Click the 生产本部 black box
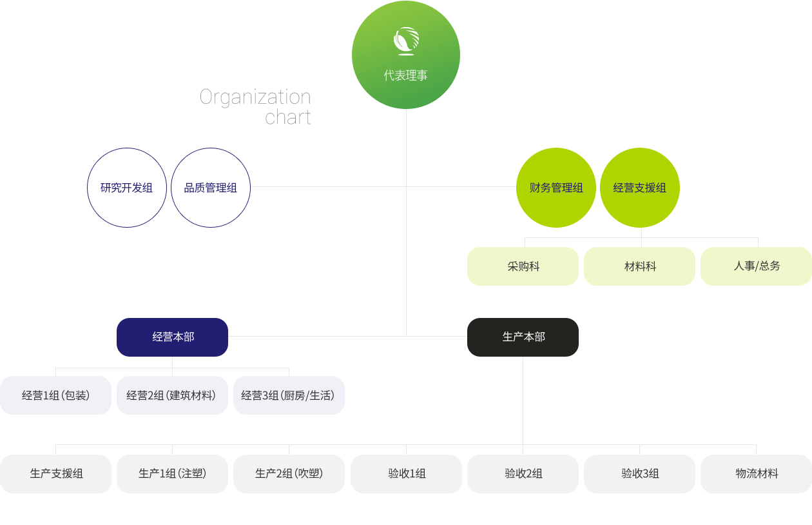This screenshot has height=525, width=812. tap(523, 337)
